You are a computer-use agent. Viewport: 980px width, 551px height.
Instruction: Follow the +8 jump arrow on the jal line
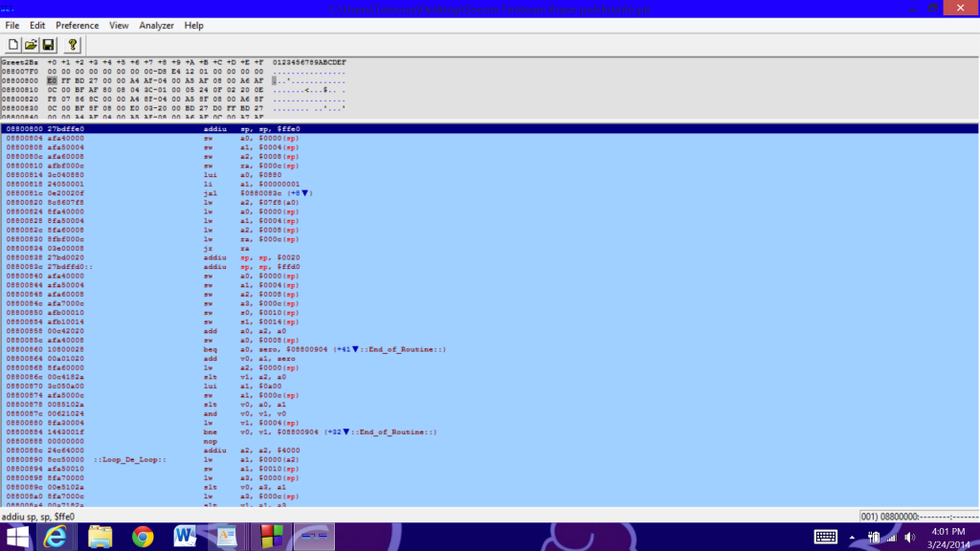305,193
